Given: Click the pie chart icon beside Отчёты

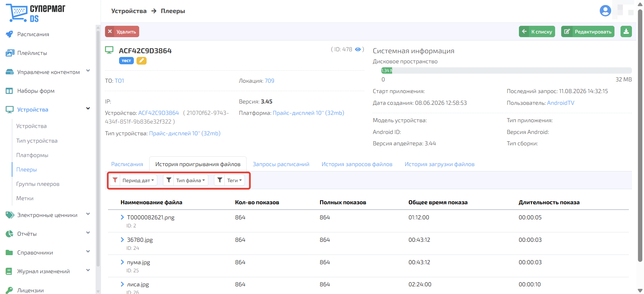Looking at the screenshot, I should click(x=9, y=234).
